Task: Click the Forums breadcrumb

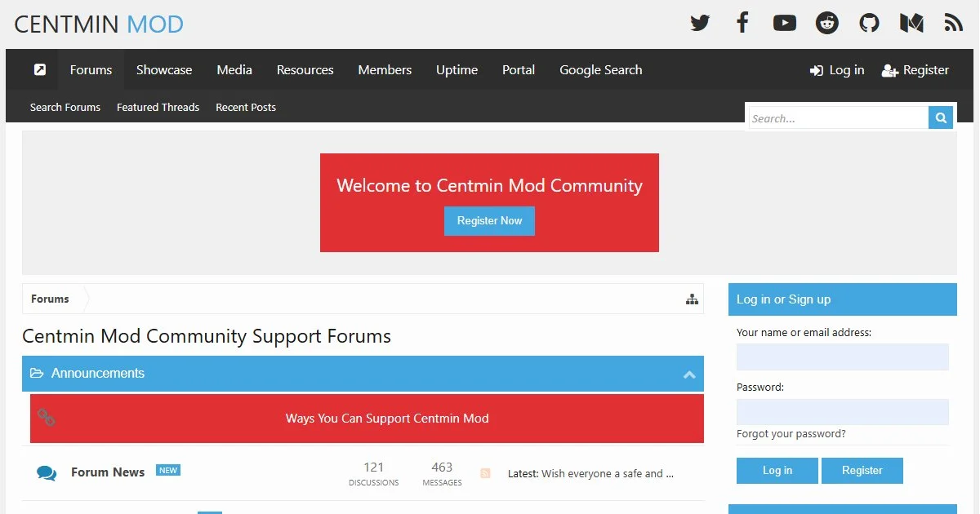Action: click(50, 299)
